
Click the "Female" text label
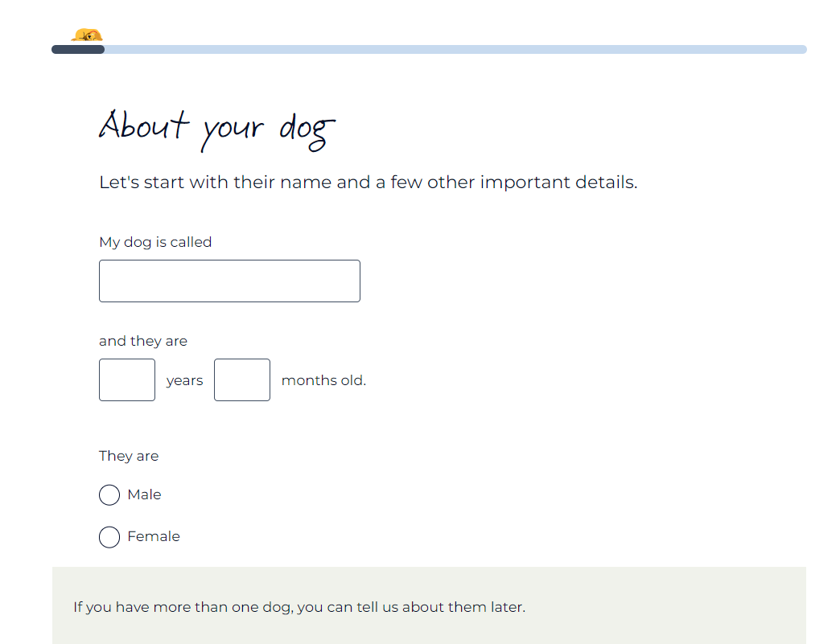154,536
